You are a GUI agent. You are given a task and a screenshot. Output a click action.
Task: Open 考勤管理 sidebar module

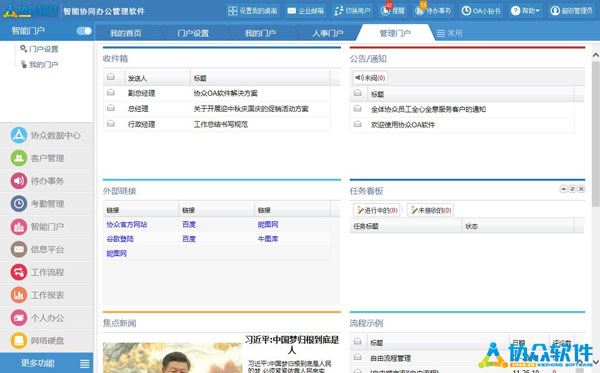46,204
